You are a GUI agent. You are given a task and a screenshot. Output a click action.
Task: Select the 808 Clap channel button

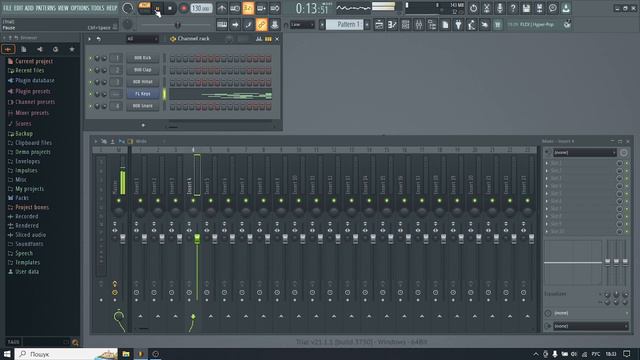(x=142, y=70)
